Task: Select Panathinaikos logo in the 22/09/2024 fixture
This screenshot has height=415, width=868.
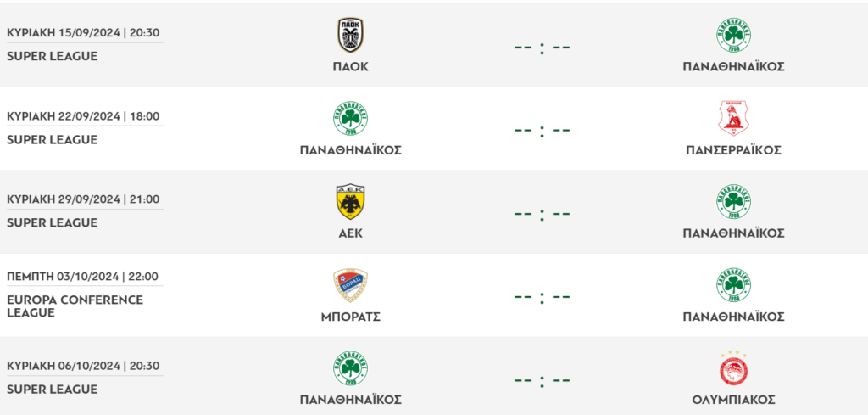Action: 350,119
